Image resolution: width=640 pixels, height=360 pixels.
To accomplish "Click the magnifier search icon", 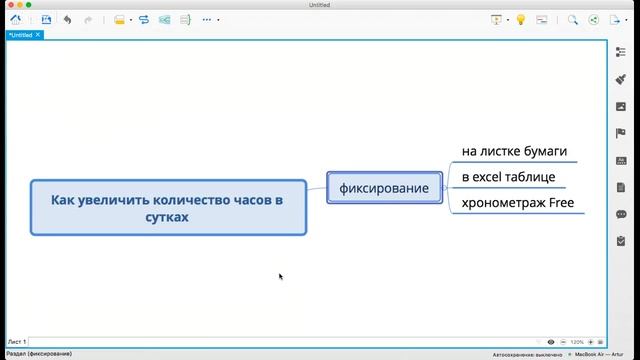I will [x=573, y=20].
